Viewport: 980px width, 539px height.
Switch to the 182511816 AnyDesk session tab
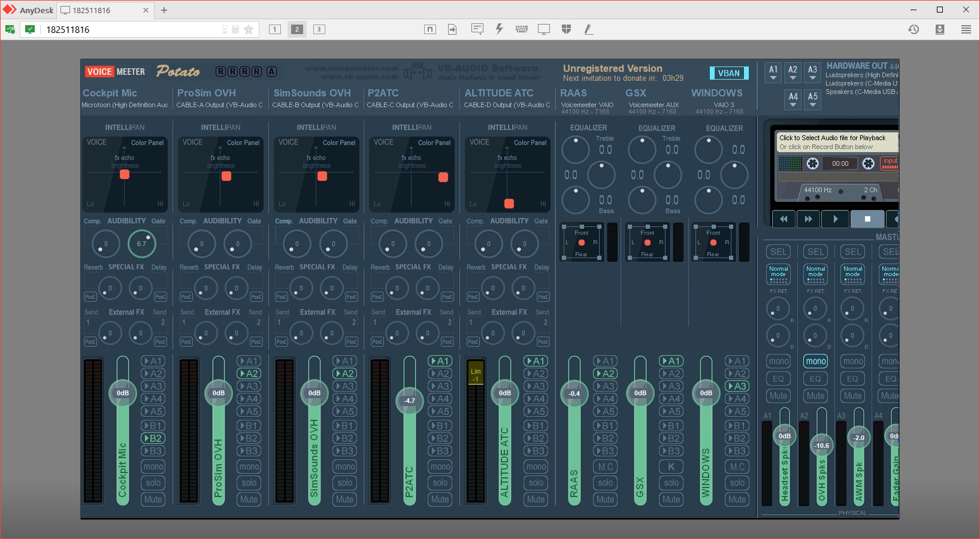coord(105,10)
